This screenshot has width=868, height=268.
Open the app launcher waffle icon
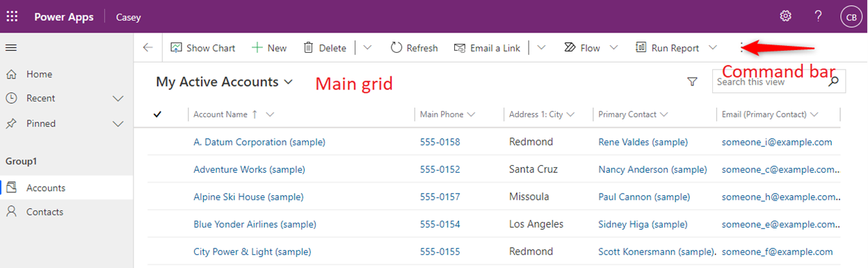tap(12, 17)
